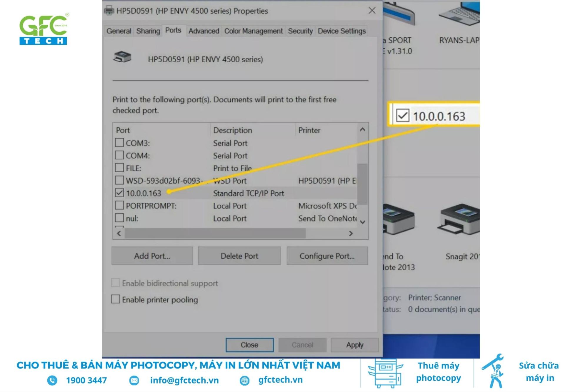Viewport: 588px width, 392px height.
Task: Click the Delete Port button
Action: [239, 256]
